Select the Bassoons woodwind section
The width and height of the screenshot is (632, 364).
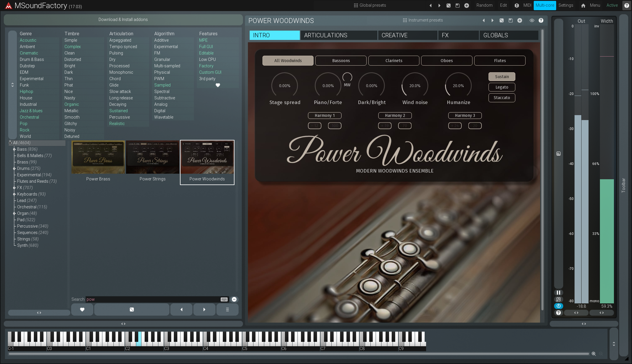[x=341, y=60]
